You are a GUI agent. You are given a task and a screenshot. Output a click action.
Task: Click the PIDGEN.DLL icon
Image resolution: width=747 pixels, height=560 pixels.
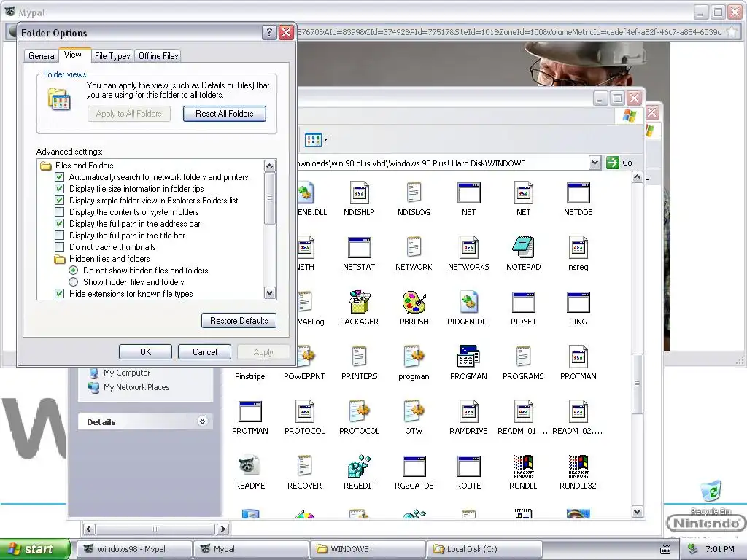(x=468, y=302)
